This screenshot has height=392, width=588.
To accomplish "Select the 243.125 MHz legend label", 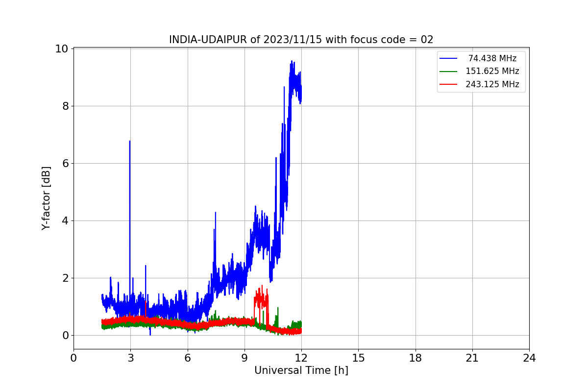I will (492, 84).
